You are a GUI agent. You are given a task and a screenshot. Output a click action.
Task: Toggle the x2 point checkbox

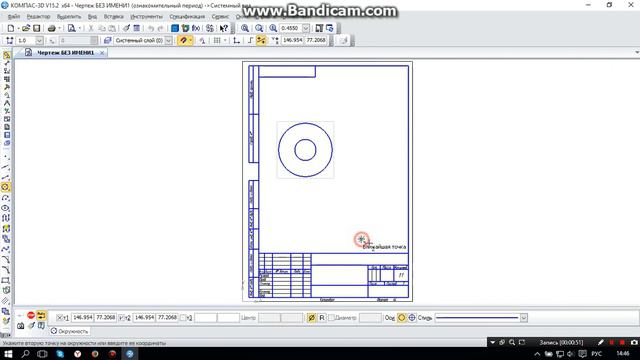[x=122, y=318]
